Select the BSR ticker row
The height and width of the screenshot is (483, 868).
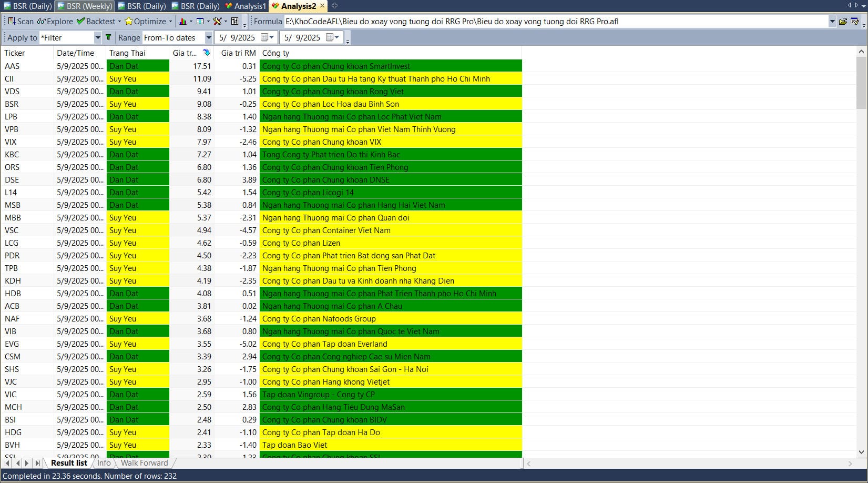pyautogui.click(x=261, y=104)
